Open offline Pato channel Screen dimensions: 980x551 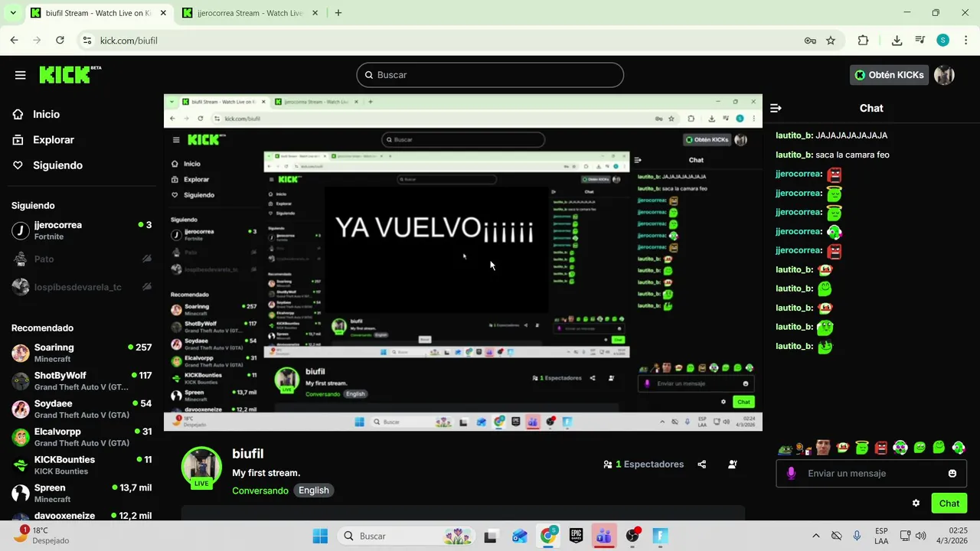(81, 259)
